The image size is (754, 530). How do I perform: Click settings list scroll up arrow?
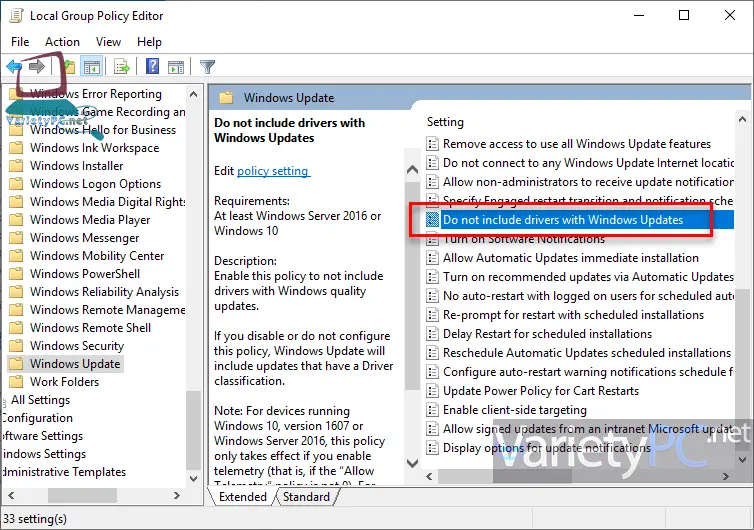tap(742, 119)
